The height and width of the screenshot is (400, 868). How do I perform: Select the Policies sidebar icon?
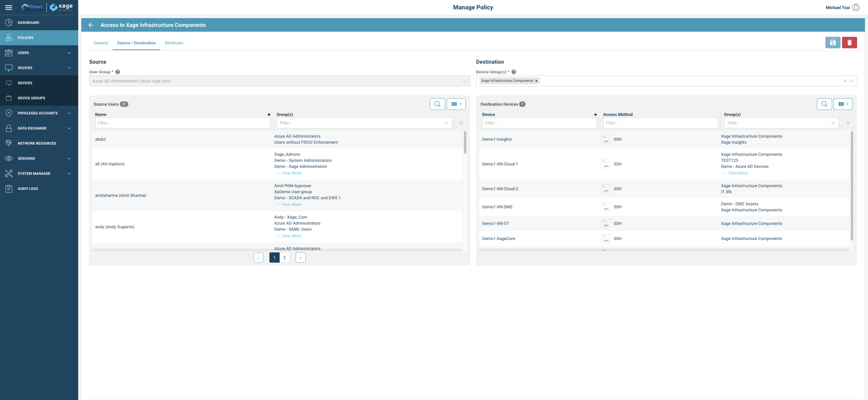(x=9, y=38)
